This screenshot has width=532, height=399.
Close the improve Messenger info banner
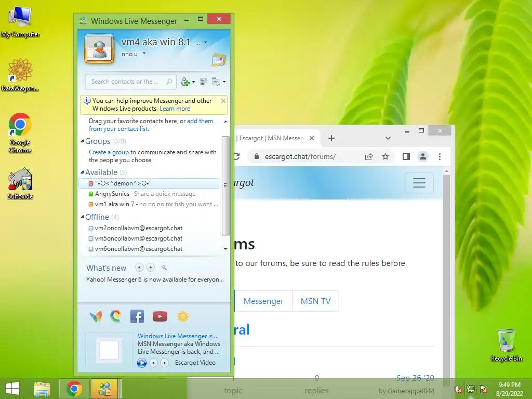tap(223, 100)
